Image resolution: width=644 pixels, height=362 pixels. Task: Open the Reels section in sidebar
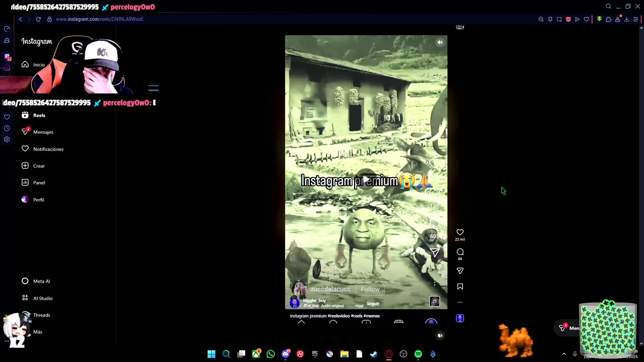(x=33, y=115)
